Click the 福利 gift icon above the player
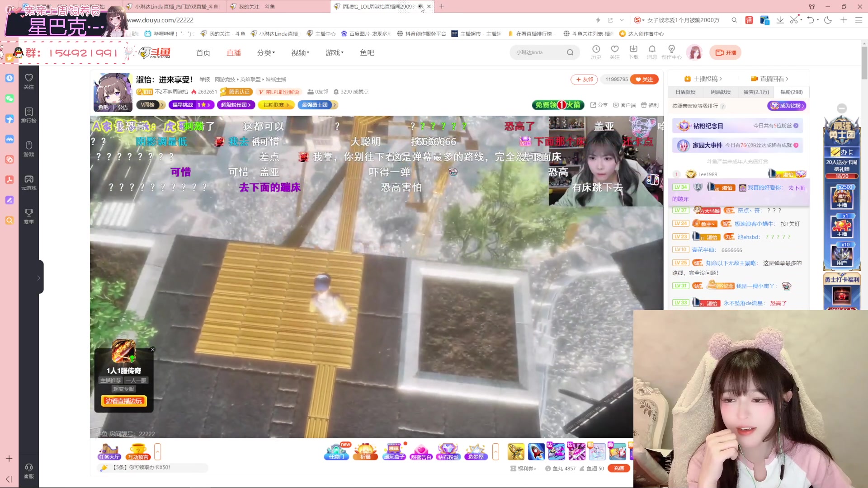Image resolution: width=868 pixels, height=488 pixels. click(650, 105)
